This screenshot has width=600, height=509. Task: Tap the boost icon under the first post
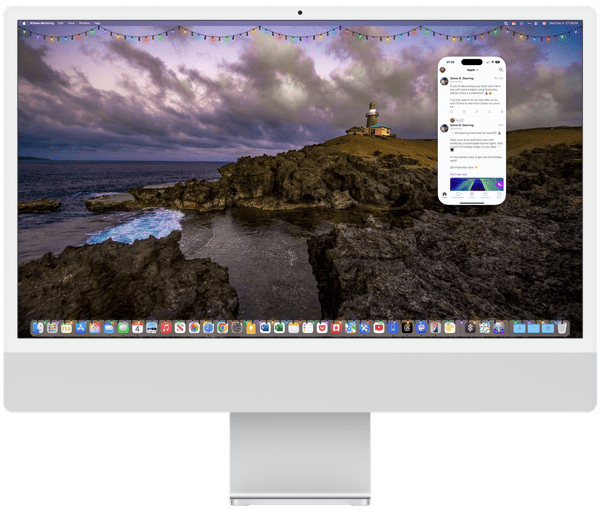[464, 112]
